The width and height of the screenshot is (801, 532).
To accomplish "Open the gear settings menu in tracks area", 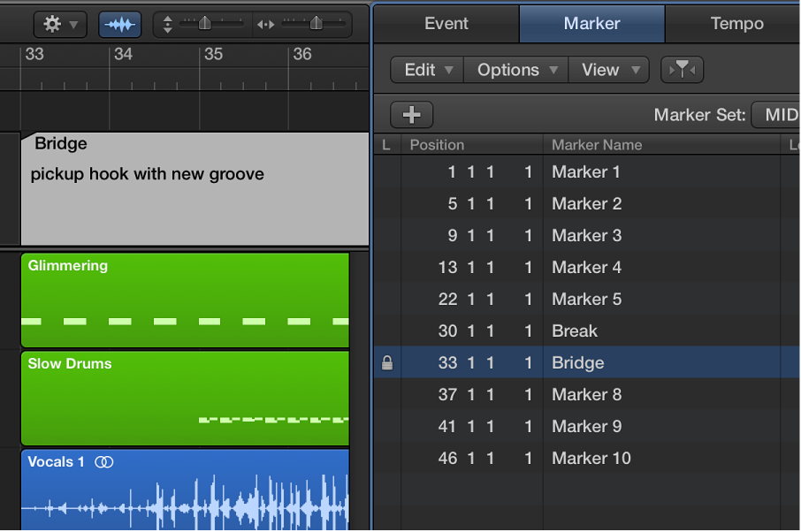I will (60, 24).
